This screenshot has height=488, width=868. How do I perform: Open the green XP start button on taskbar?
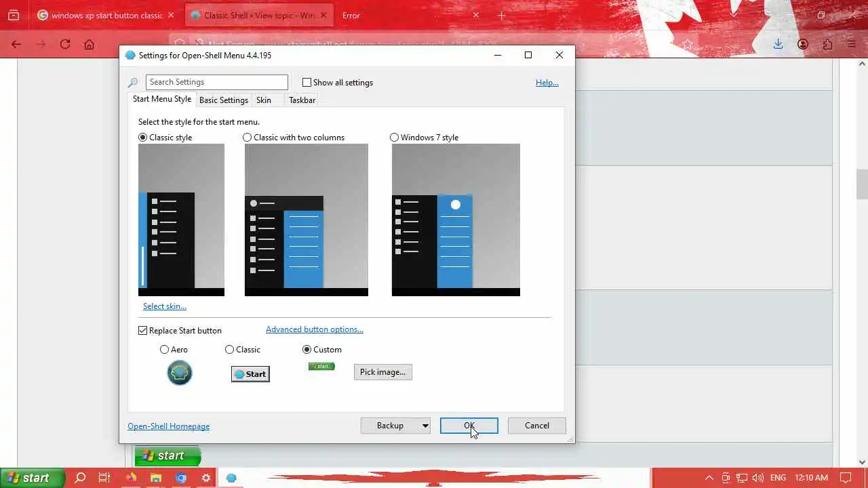(x=32, y=478)
